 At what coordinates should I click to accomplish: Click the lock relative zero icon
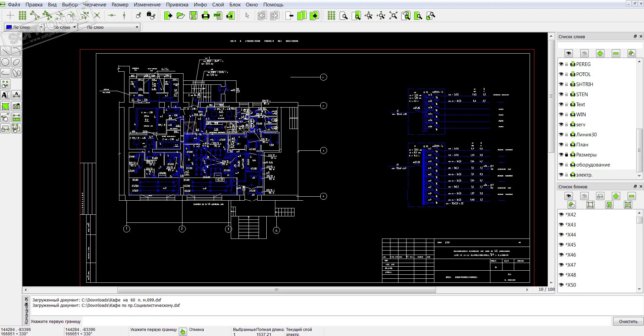pos(151,15)
